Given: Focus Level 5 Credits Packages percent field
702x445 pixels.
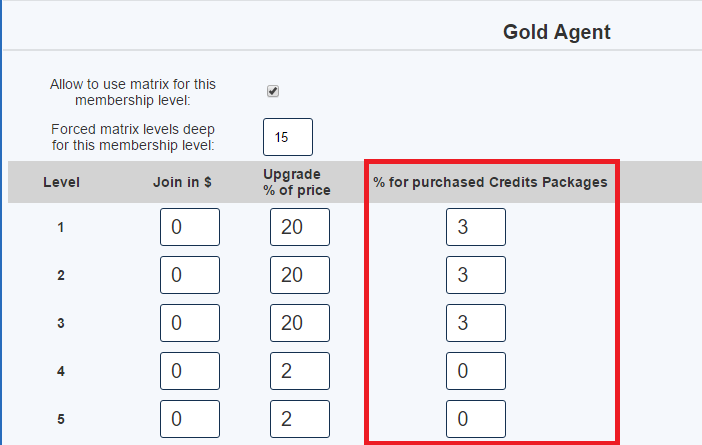Looking at the screenshot, I should click(476, 419).
